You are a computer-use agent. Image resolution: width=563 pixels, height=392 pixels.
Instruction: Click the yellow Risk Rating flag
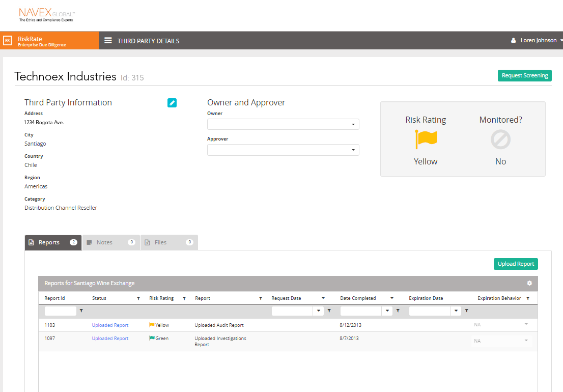pos(426,139)
